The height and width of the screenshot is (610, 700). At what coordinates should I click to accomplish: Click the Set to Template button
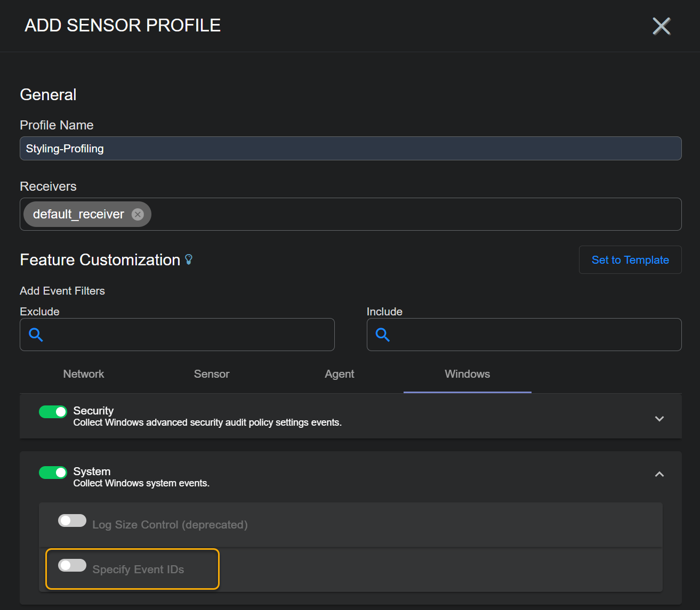click(630, 260)
